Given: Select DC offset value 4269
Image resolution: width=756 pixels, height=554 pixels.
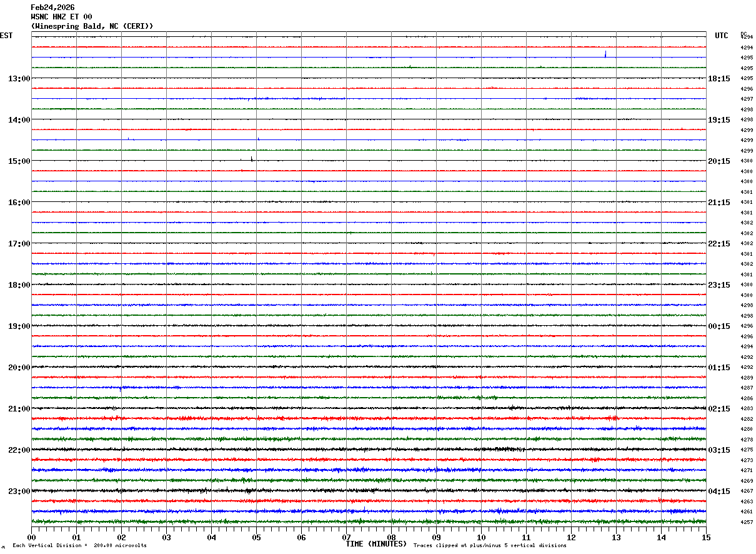Looking at the screenshot, I should point(747,481).
